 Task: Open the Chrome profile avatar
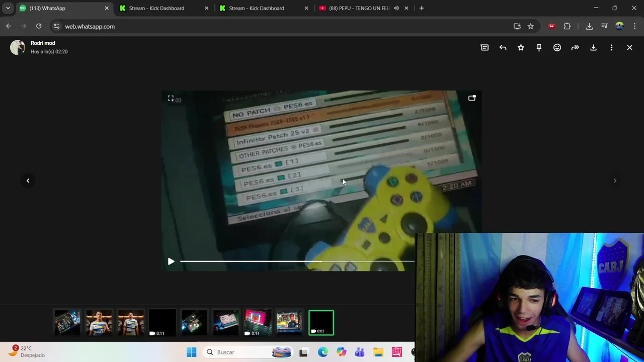tap(619, 26)
